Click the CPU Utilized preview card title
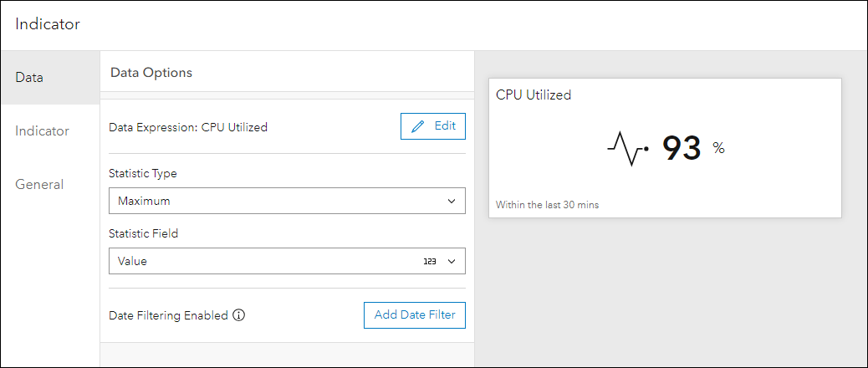The image size is (868, 368). click(534, 95)
